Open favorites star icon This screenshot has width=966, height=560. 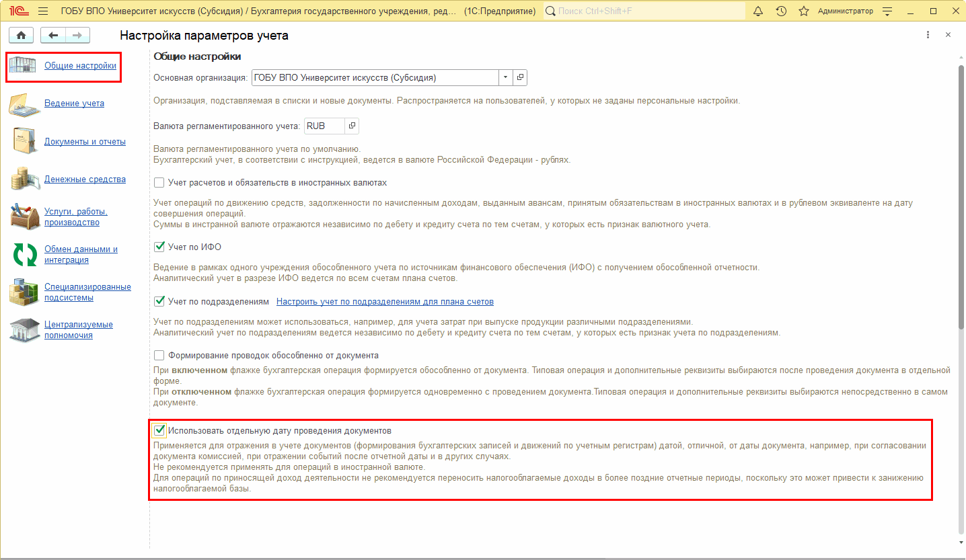pos(804,11)
